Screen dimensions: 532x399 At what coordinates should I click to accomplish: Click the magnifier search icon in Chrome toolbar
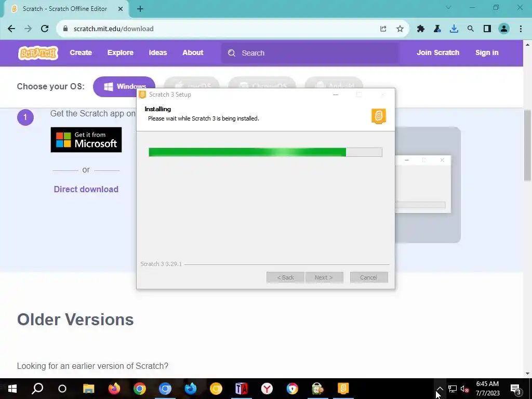[x=471, y=29]
